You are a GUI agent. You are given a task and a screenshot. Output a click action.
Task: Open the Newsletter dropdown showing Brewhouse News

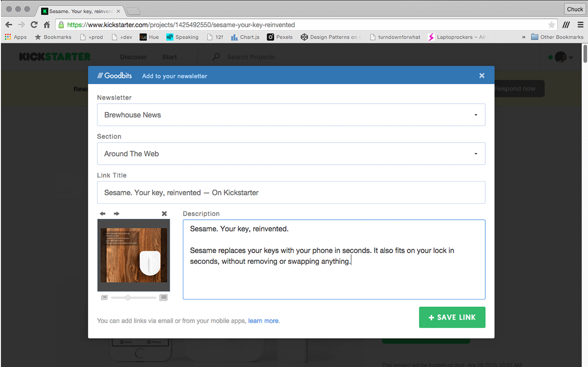point(291,115)
